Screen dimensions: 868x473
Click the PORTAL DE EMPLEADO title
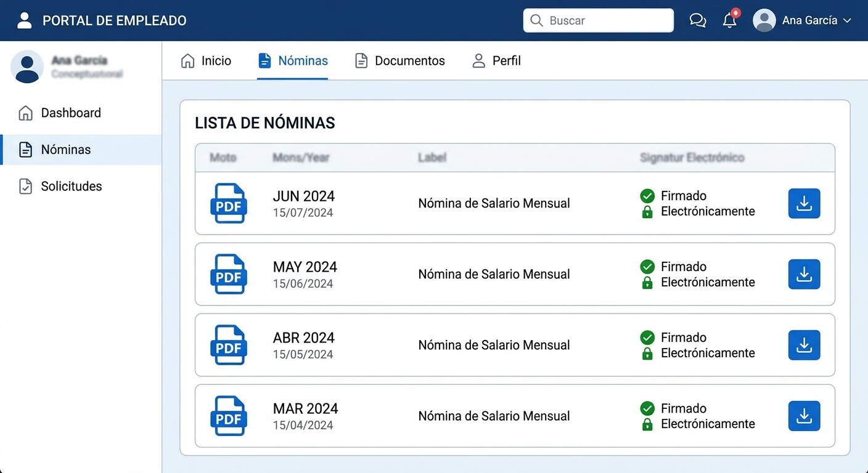(x=115, y=20)
